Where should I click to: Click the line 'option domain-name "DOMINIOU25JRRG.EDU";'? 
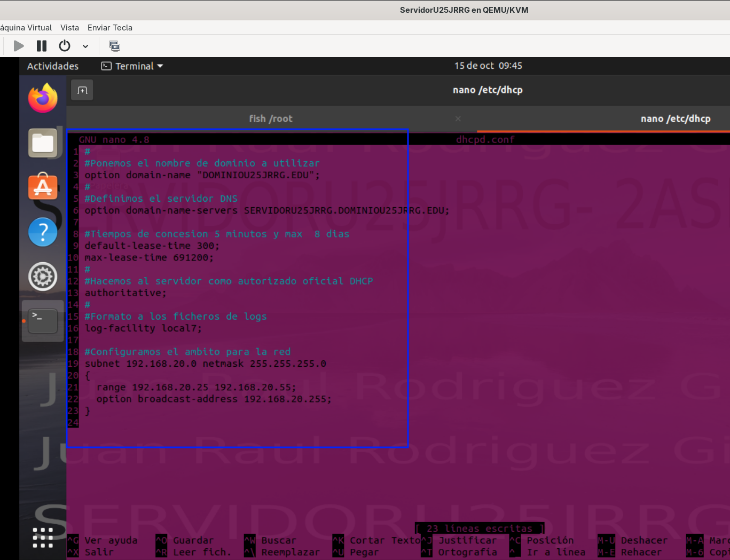(x=202, y=175)
